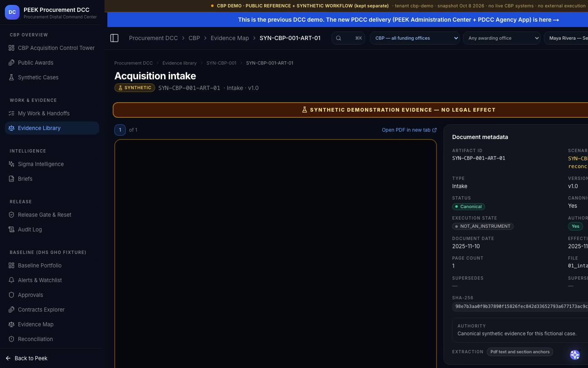This screenshot has width=588, height=368.
Task: Click CBP in the top breadcrumb
Action: [x=194, y=38]
